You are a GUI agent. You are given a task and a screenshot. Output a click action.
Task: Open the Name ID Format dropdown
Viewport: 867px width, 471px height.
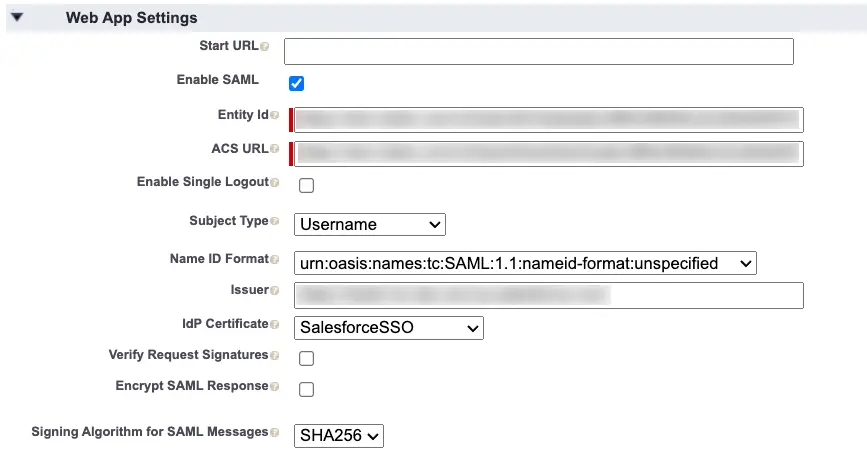[525, 263]
